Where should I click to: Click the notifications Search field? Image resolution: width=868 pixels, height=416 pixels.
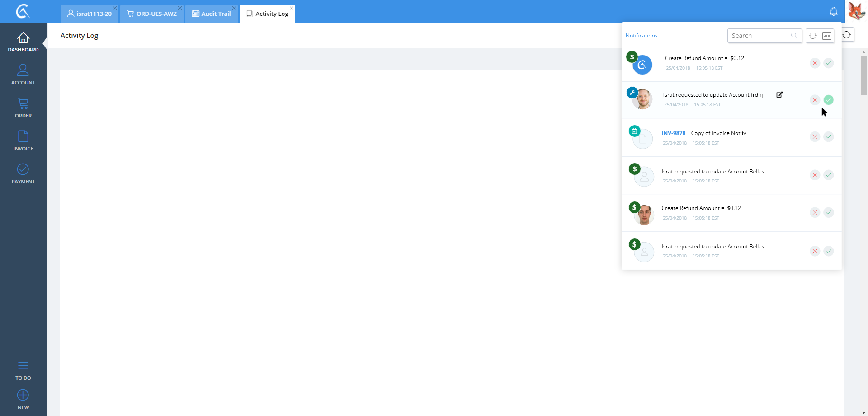759,36
